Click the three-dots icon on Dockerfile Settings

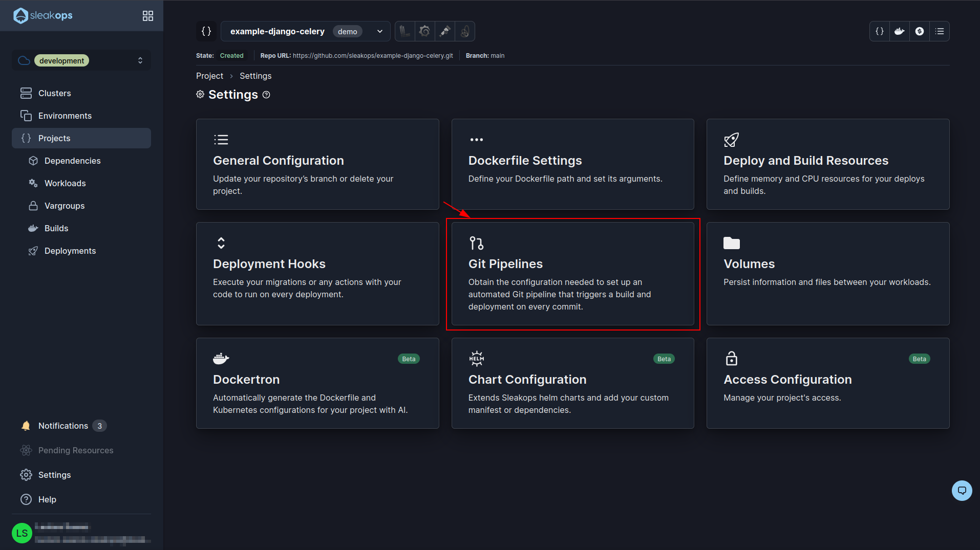tap(476, 140)
